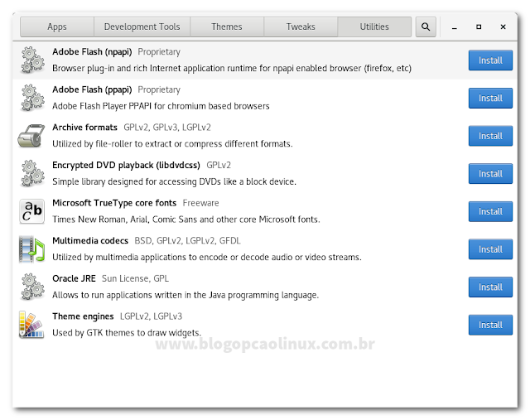530x420 pixels.
Task: Click 'Microsoft TrueType core fonts' title
Action: click(x=114, y=203)
